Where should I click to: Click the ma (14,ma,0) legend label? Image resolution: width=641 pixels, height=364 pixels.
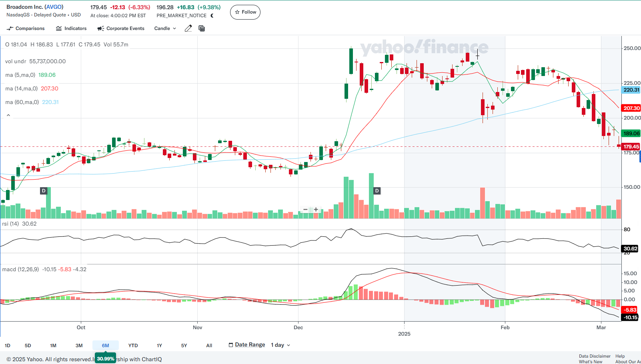[22, 88]
